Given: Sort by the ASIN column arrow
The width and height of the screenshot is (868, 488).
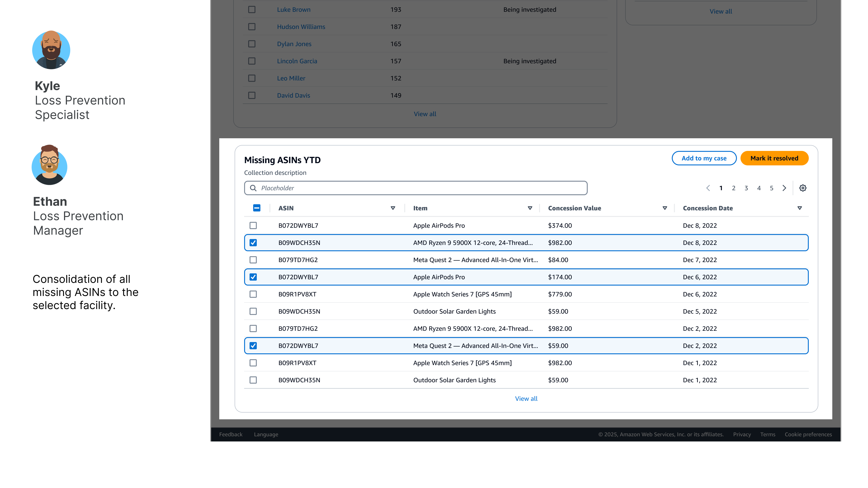Looking at the screenshot, I should point(393,208).
